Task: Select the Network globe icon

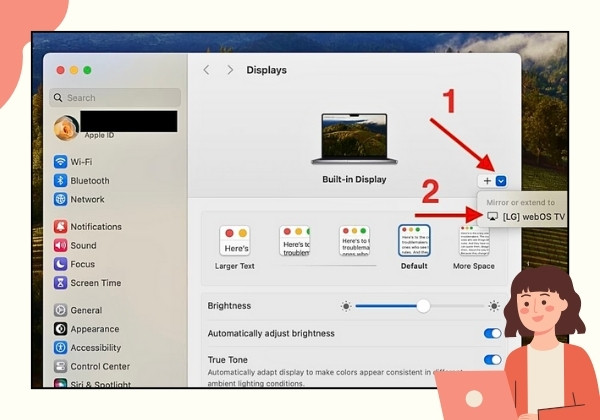Action: tap(60, 199)
